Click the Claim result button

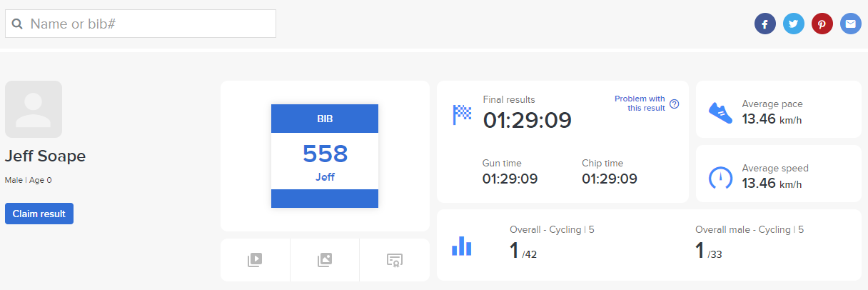[x=39, y=214]
